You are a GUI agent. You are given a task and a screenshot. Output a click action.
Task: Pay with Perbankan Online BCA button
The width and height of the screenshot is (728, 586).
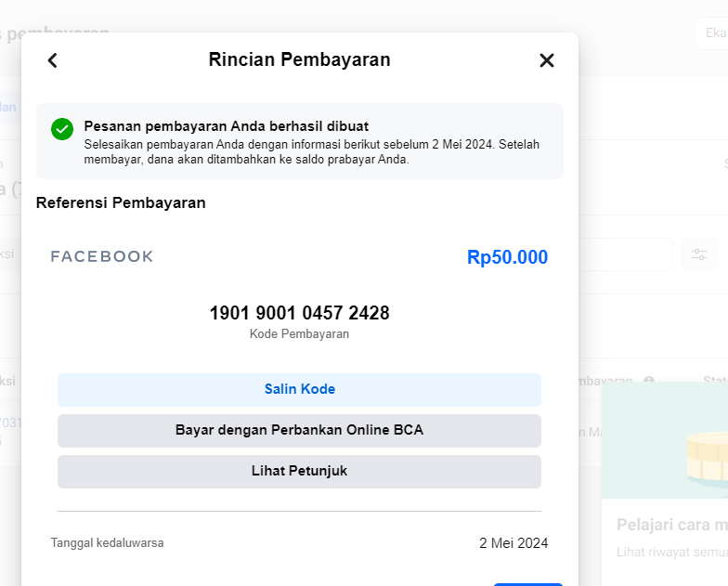[x=299, y=430]
